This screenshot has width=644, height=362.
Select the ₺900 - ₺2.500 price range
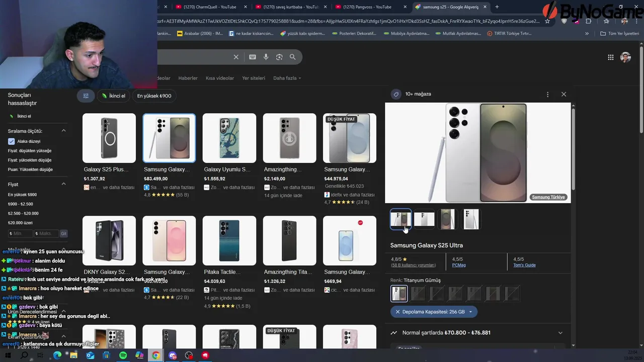(20, 204)
